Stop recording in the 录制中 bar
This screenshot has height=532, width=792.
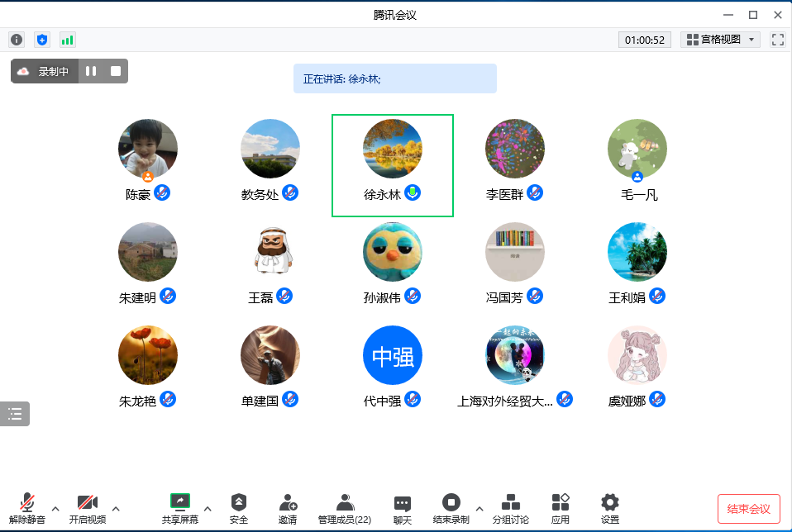[116, 71]
